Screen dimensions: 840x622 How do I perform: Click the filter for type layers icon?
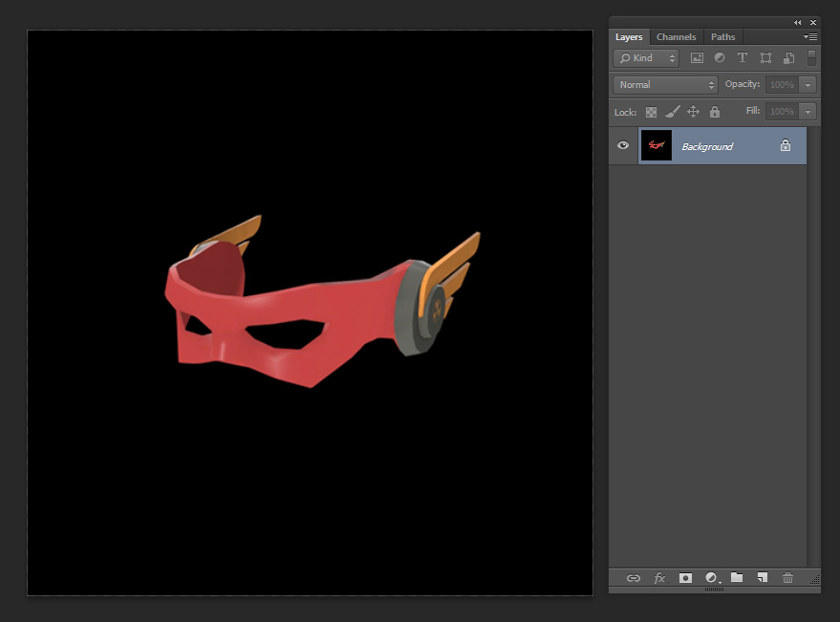click(742, 58)
